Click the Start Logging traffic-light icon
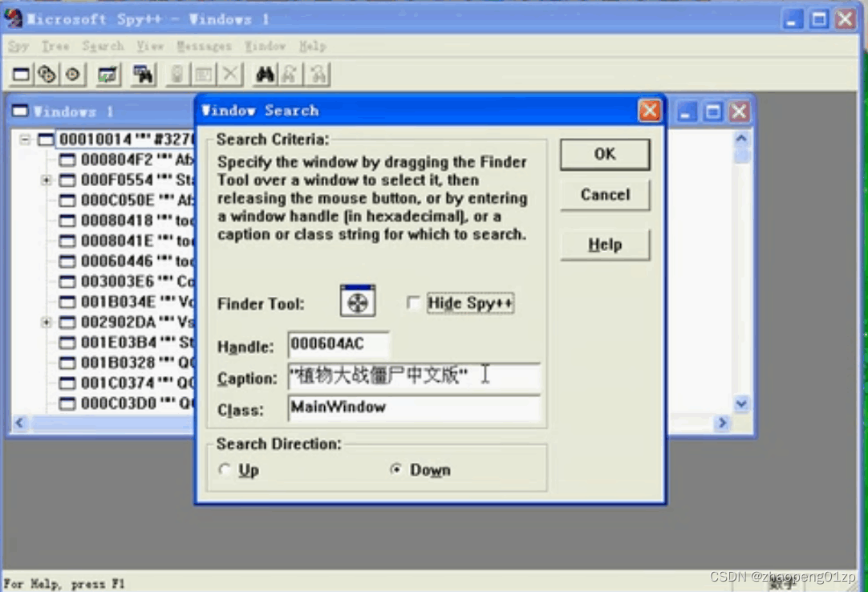 (x=177, y=75)
